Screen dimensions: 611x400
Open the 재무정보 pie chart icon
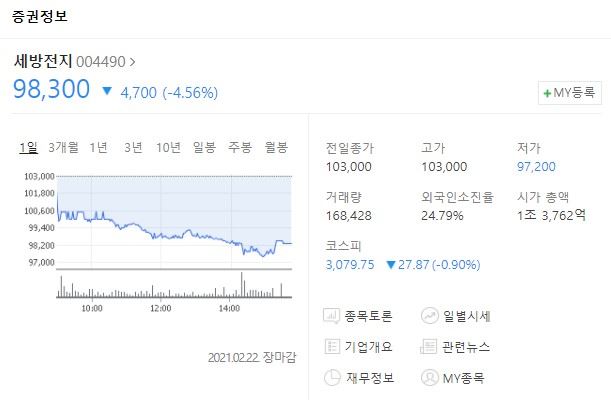tap(332, 377)
